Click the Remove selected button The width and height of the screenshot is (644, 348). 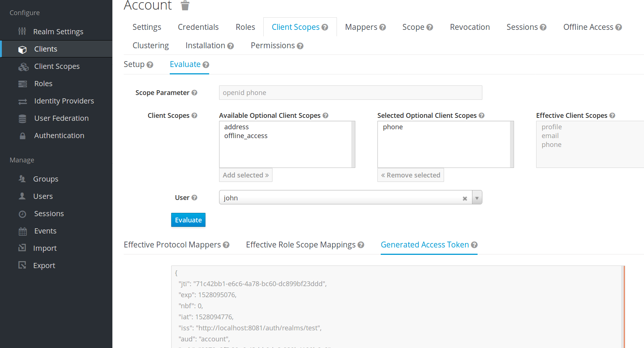(411, 175)
